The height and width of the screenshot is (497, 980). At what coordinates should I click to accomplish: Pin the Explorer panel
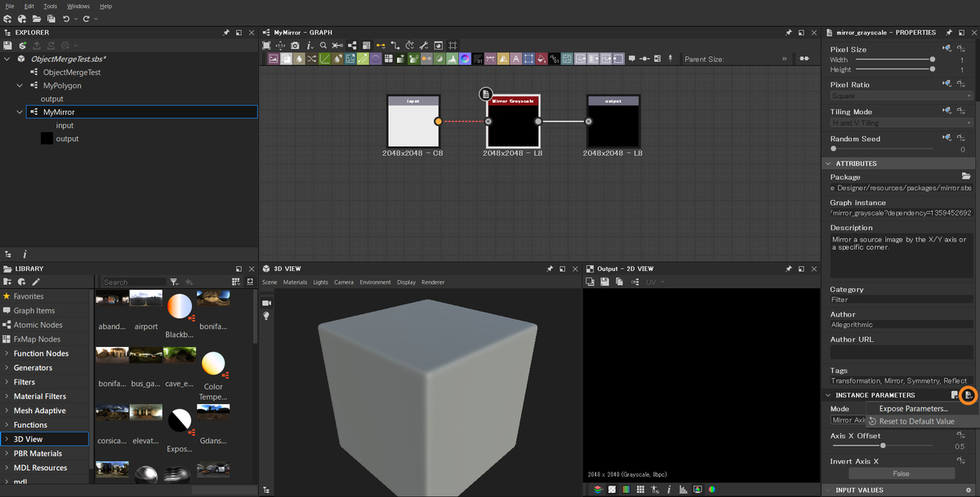tap(226, 33)
